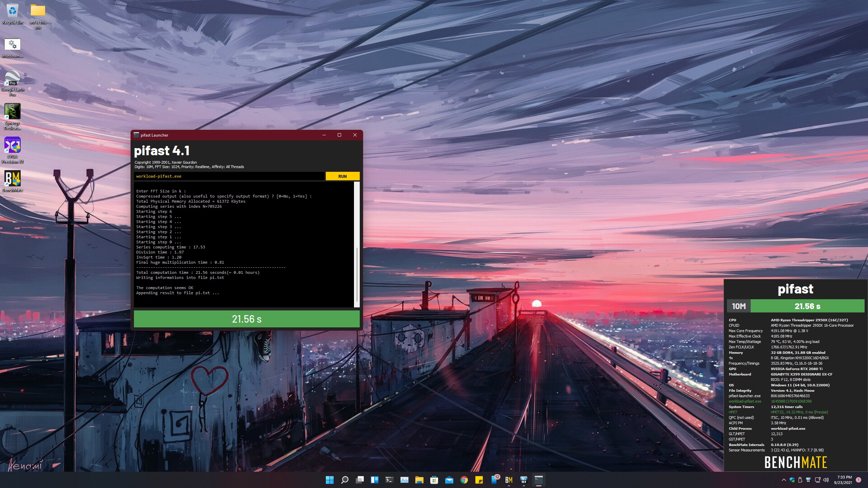Select the Synergy desktop shortcut
868x488 pixels.
13,117
